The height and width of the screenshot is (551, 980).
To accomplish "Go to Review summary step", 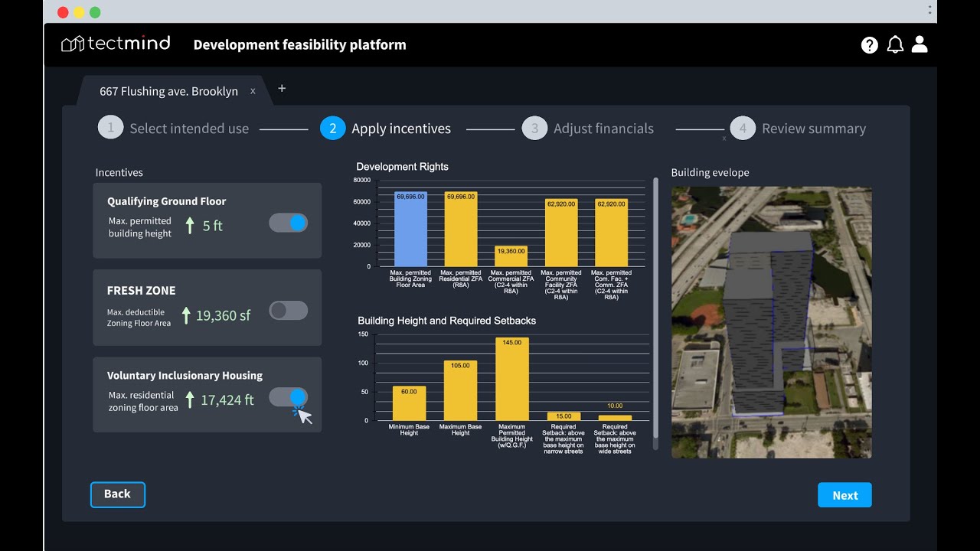I will coord(814,129).
